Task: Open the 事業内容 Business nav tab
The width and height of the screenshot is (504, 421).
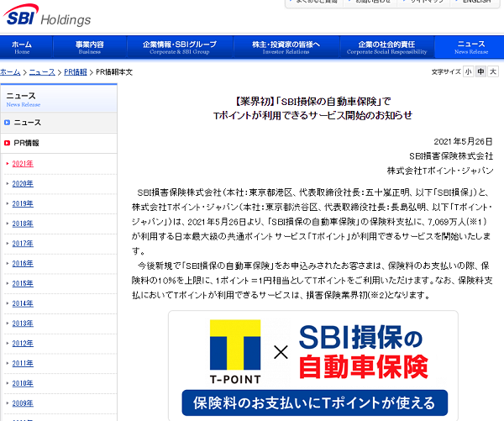Action: coord(90,47)
